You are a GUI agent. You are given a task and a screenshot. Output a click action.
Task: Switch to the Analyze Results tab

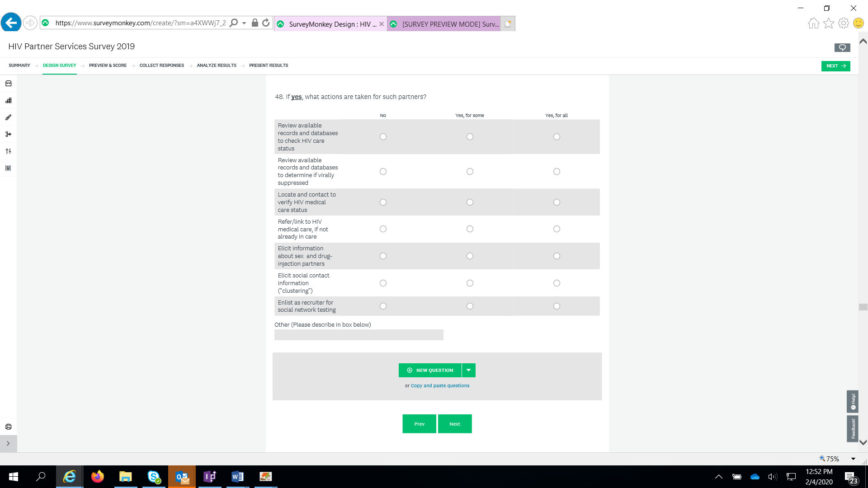tap(216, 66)
